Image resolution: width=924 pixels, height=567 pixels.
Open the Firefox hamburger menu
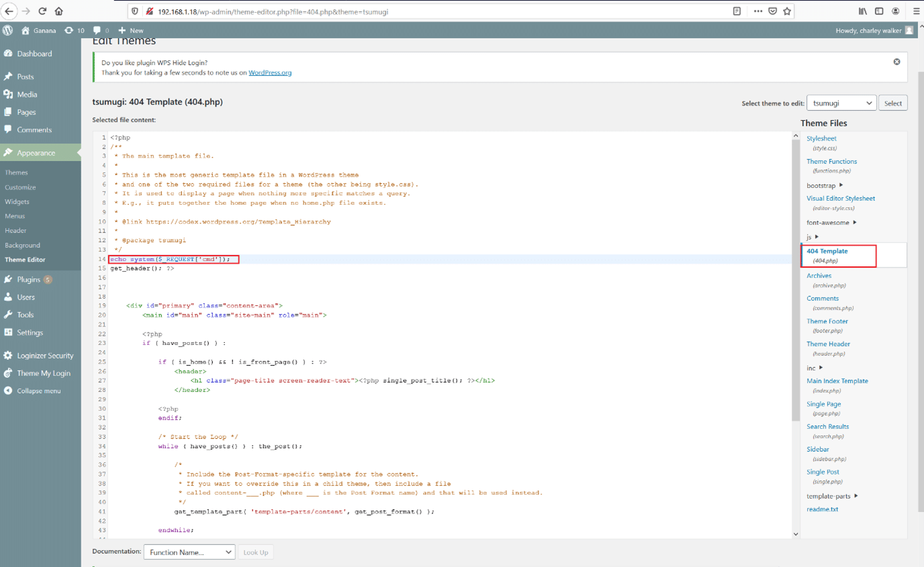point(916,11)
